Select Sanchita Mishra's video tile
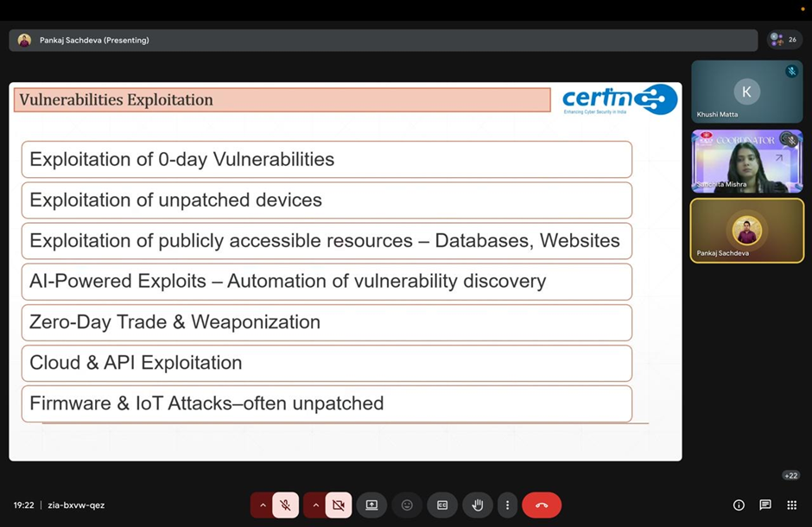Viewport: 812px width, 527px height. coord(746,161)
